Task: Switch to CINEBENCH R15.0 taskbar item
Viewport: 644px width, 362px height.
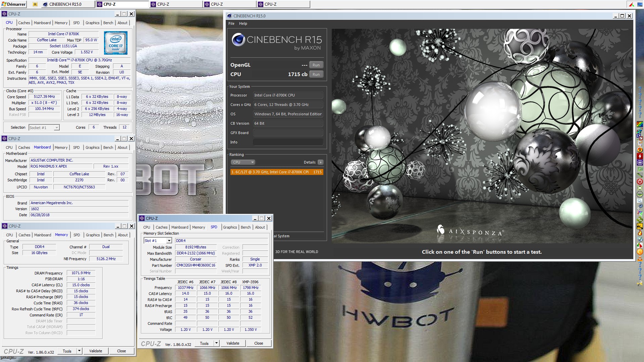Action: coord(68,4)
